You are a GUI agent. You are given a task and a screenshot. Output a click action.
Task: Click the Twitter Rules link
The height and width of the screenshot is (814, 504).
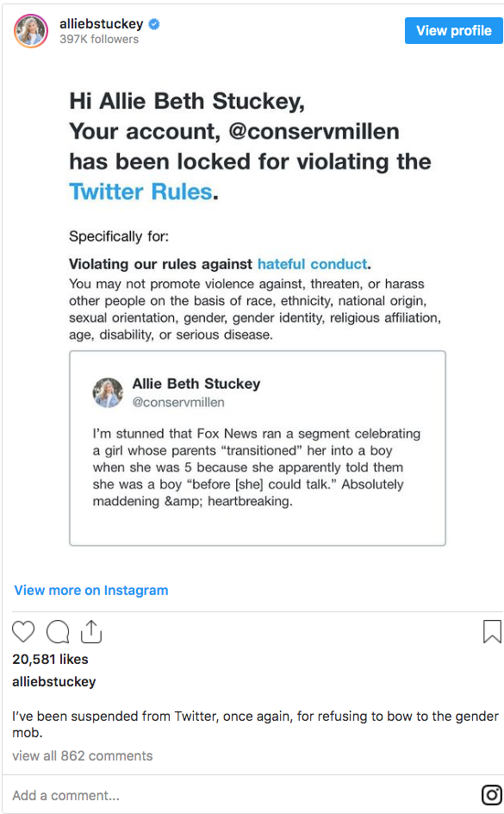tap(140, 191)
